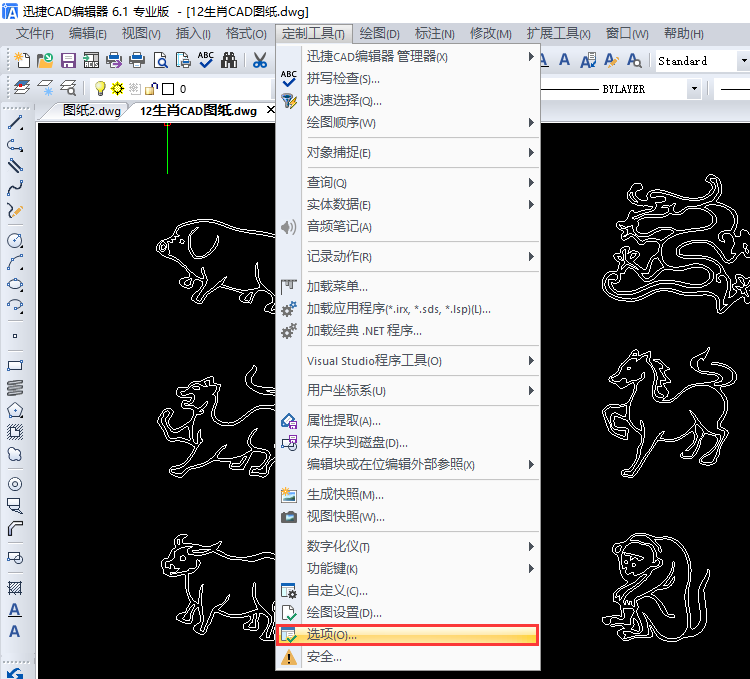750x679 pixels.
Task: Click the layer 0 color square
Action: point(168,89)
